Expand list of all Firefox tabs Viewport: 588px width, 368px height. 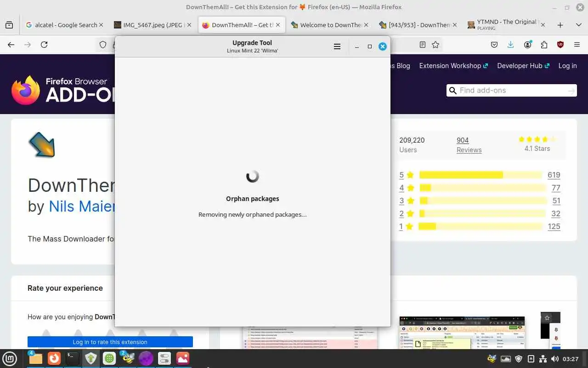(x=578, y=25)
